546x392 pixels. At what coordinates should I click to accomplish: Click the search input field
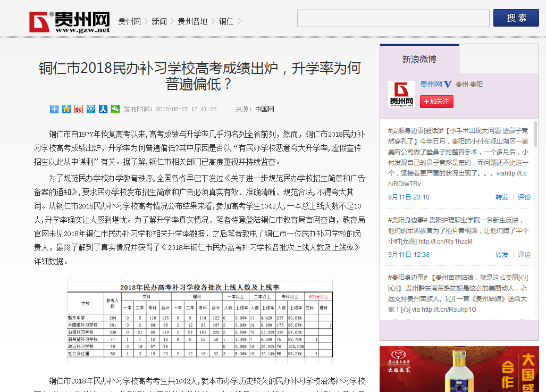point(393,18)
